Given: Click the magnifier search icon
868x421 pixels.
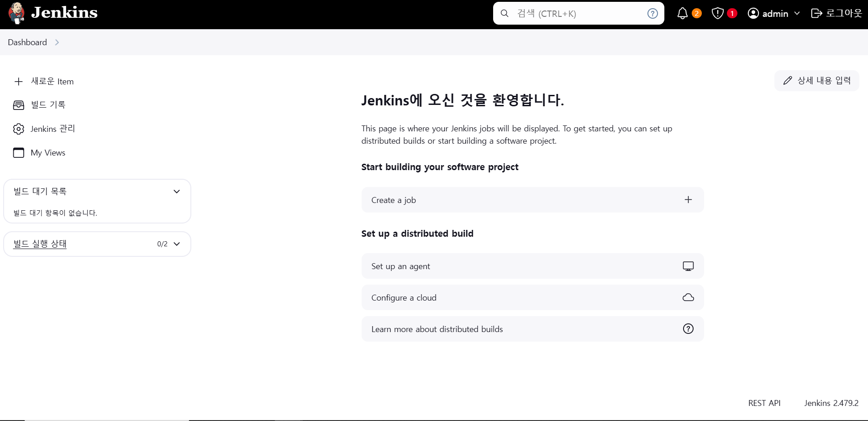Looking at the screenshot, I should [505, 13].
